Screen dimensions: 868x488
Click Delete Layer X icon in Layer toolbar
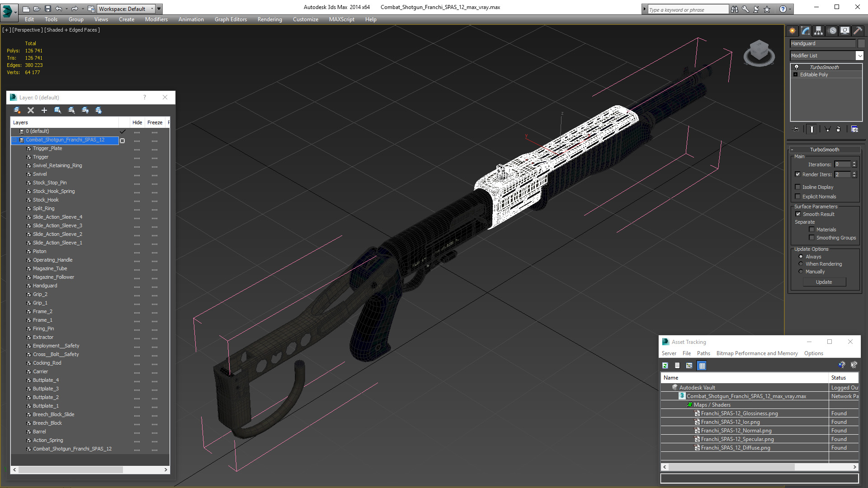tap(31, 110)
